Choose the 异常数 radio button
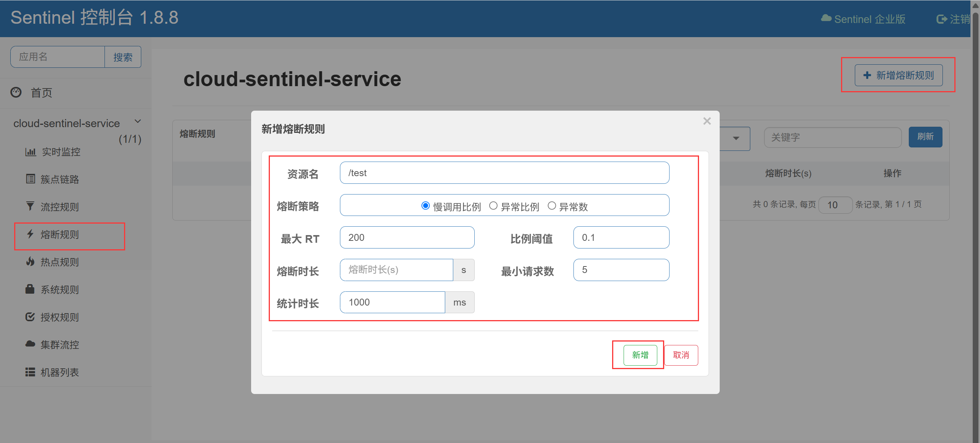 click(552, 206)
